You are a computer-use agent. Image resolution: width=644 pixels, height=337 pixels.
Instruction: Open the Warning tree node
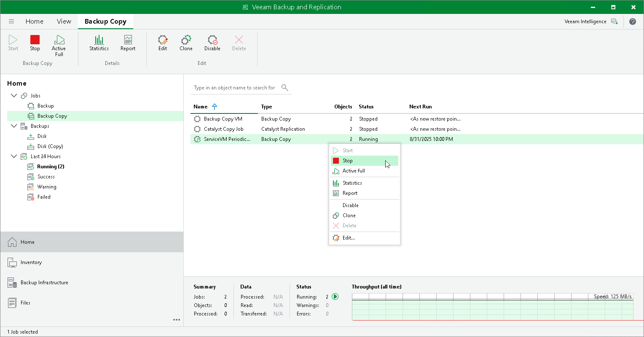click(42, 187)
